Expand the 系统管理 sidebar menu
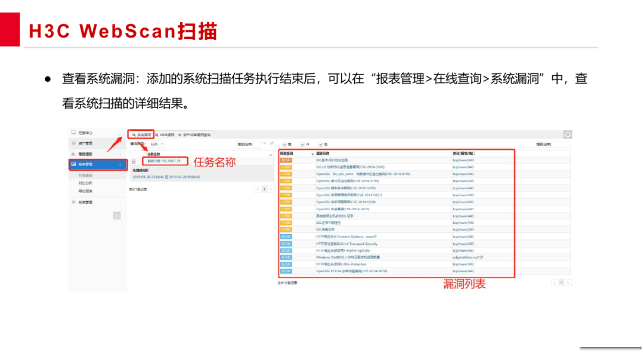The image size is (644, 363). pos(120,202)
